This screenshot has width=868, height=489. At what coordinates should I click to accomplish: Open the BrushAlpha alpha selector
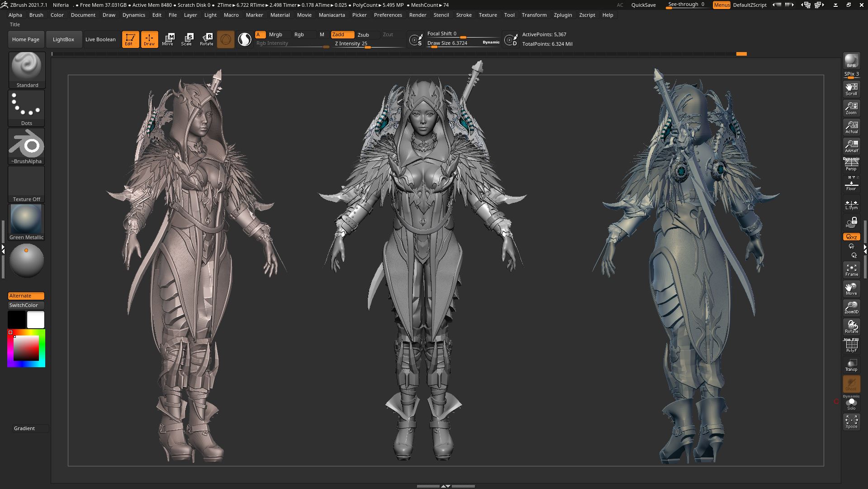27,146
